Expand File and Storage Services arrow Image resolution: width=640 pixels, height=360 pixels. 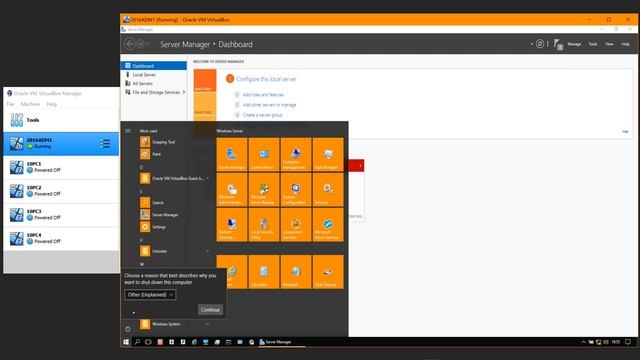coord(184,92)
